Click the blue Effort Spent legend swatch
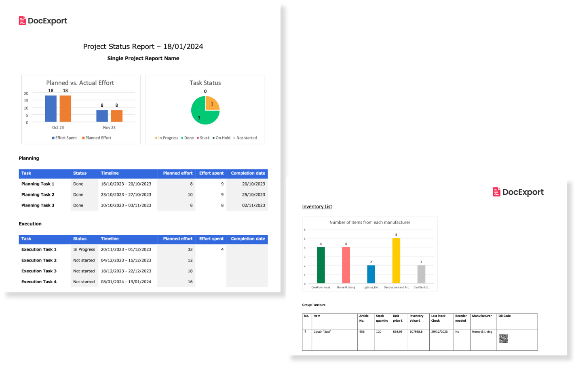574x392 pixels. (53, 138)
